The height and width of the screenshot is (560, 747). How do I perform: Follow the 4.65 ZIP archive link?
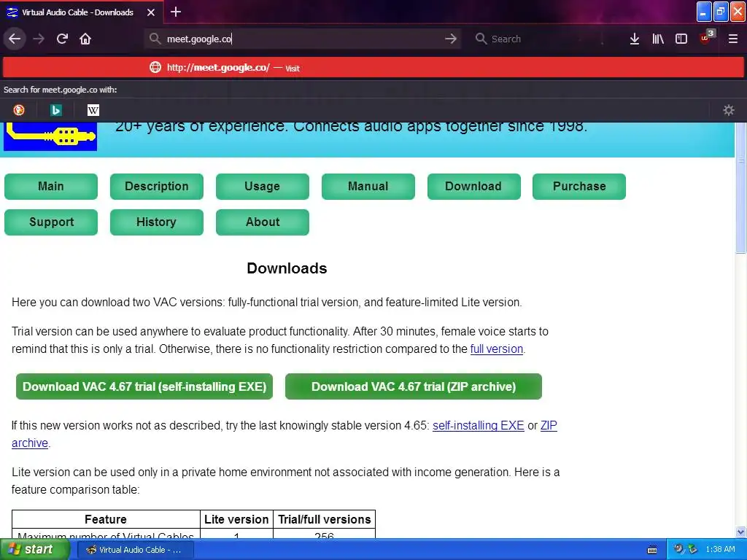point(549,426)
